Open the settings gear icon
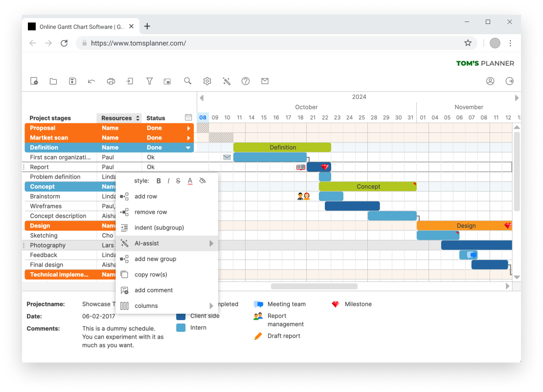 pos(206,81)
